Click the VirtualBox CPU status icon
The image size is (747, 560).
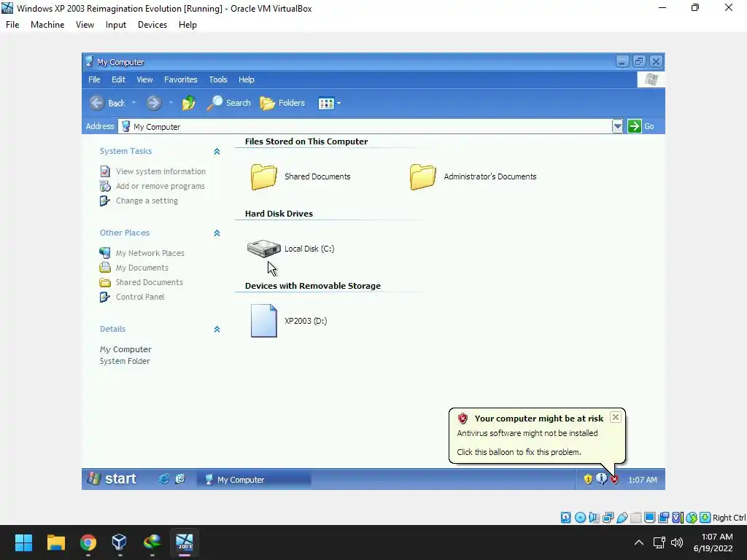click(x=677, y=518)
